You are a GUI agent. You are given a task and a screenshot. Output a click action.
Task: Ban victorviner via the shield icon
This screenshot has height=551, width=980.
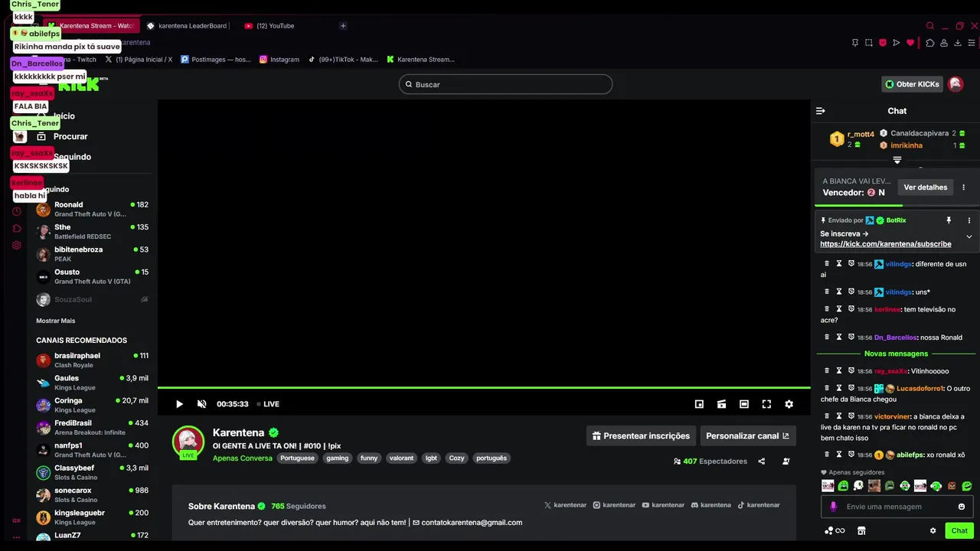point(851,416)
